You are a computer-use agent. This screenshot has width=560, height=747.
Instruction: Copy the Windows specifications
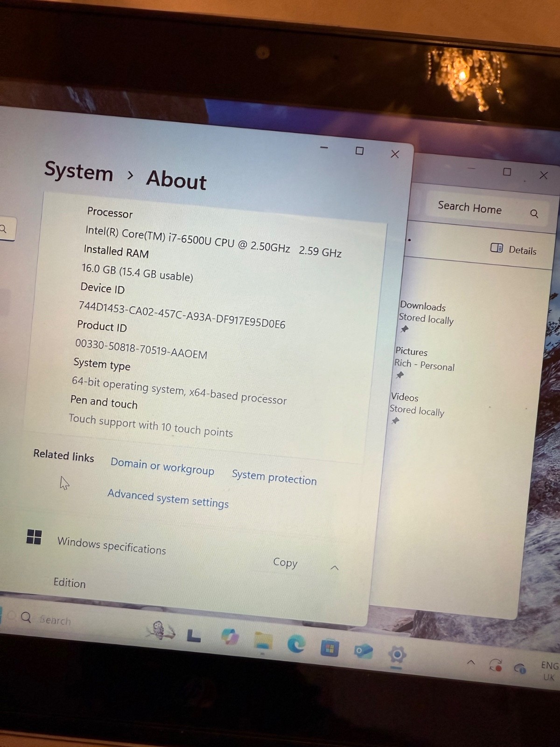click(x=285, y=563)
